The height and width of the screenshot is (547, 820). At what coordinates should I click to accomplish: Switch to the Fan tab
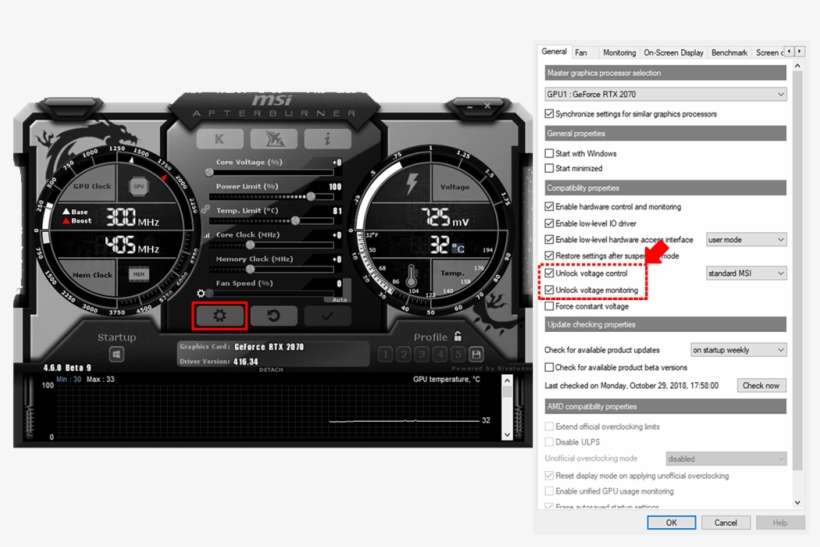point(580,52)
